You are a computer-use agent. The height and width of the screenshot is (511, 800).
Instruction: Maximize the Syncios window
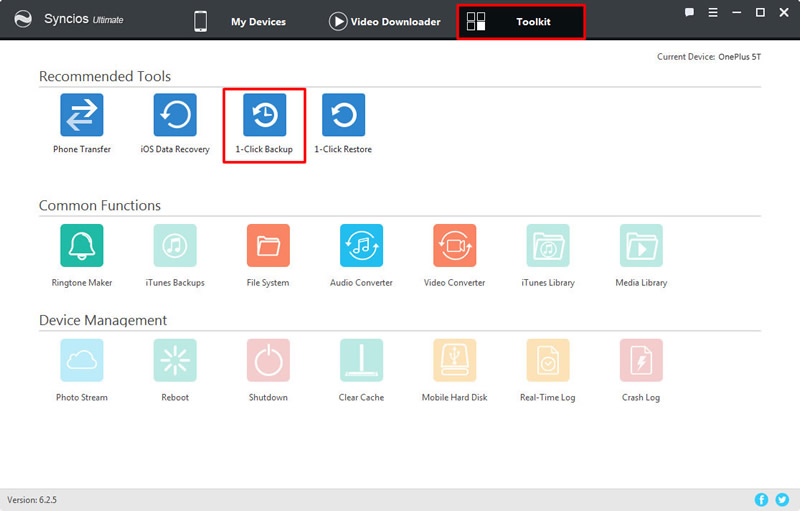pyautogui.click(x=760, y=12)
